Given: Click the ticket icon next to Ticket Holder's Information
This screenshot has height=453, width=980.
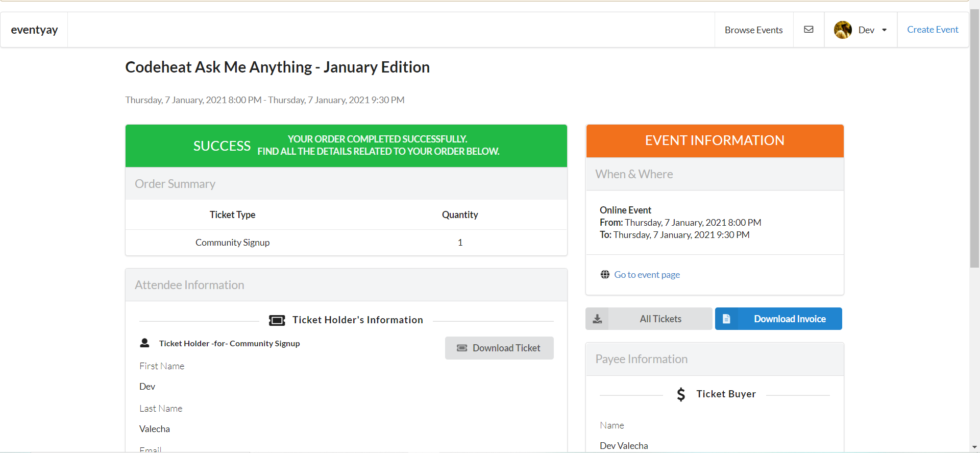Looking at the screenshot, I should pos(277,320).
